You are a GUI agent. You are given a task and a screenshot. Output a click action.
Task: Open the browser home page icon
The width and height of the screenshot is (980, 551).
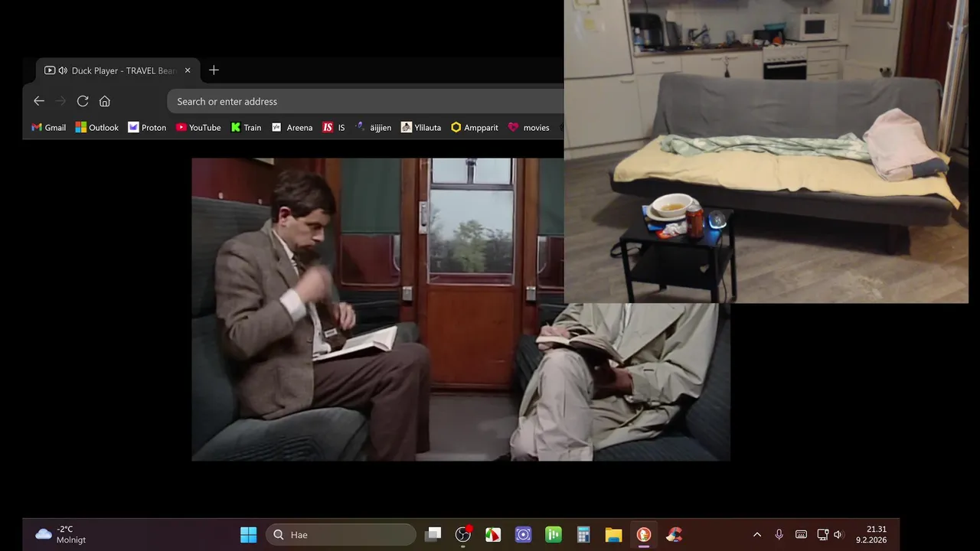[x=105, y=101]
